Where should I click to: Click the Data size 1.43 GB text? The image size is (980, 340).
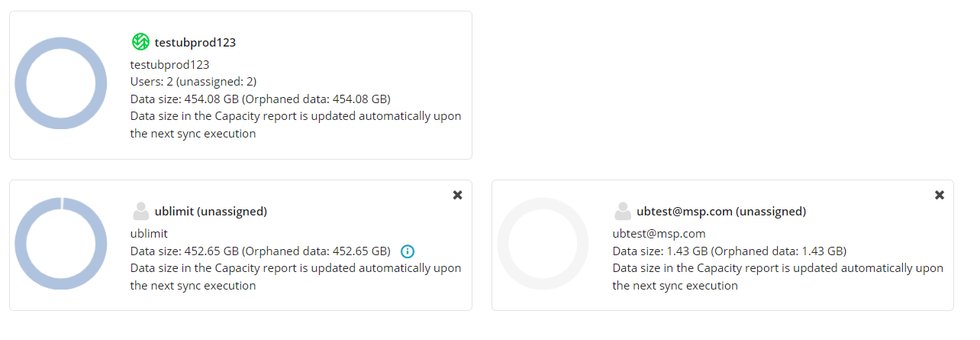click(730, 251)
